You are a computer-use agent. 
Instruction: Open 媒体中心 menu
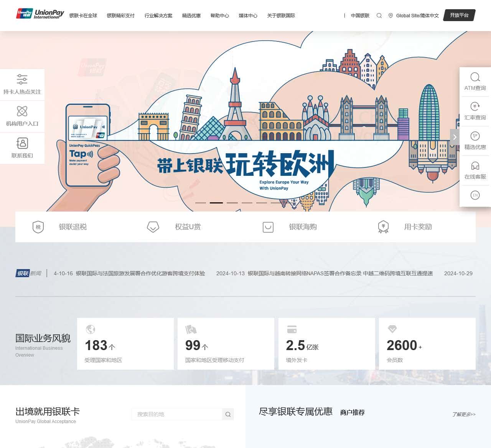click(x=248, y=16)
